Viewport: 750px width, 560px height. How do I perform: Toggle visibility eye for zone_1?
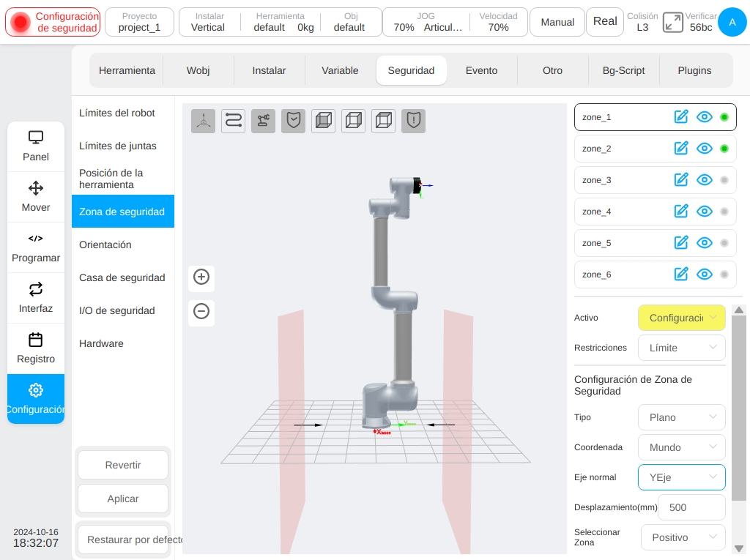(x=705, y=117)
